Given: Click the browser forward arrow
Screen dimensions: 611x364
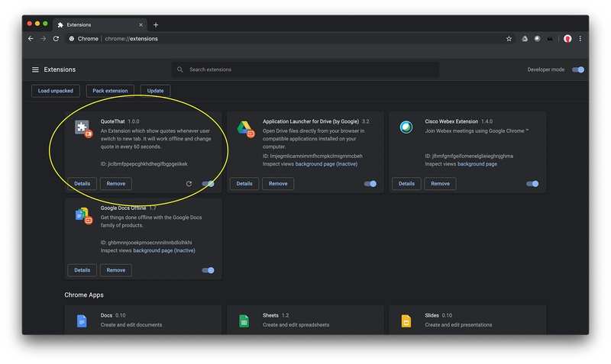Looking at the screenshot, I should pyautogui.click(x=44, y=39).
